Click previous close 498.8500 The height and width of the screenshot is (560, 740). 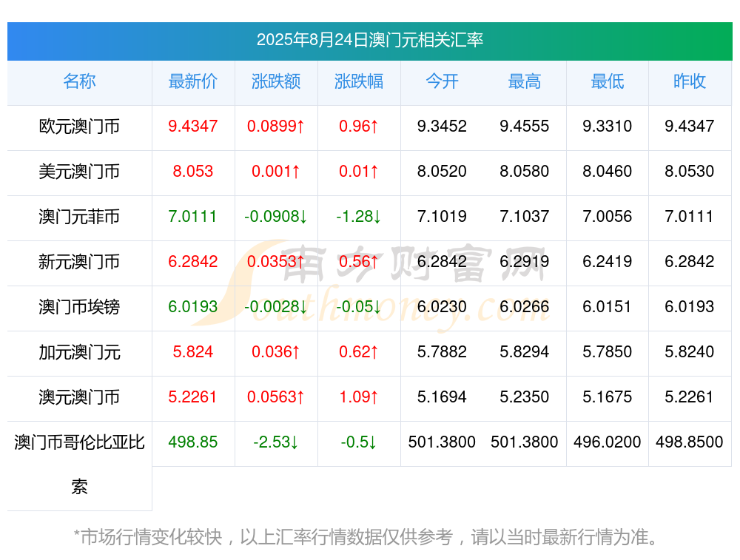(690, 442)
